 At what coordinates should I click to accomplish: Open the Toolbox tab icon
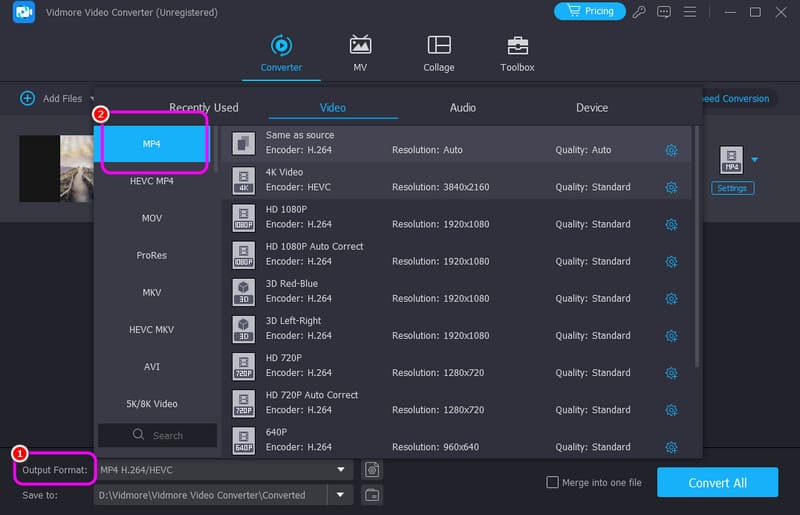point(517,45)
